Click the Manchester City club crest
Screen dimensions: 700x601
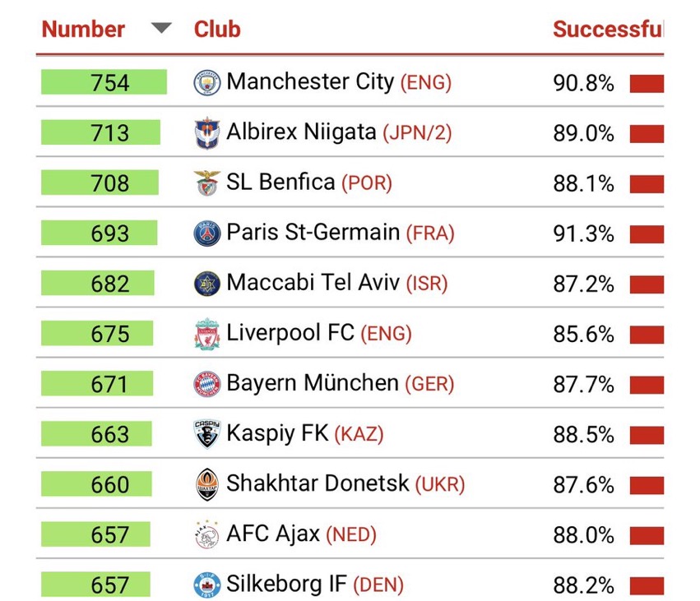207,82
